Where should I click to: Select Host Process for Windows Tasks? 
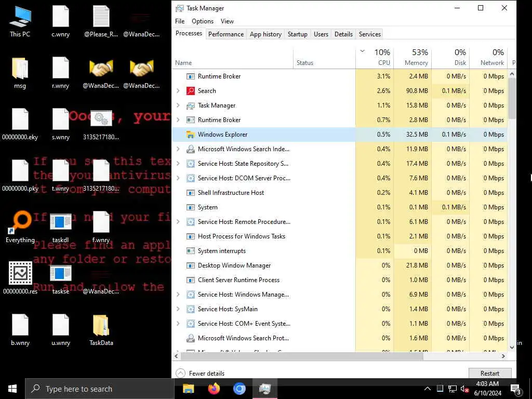340,236
